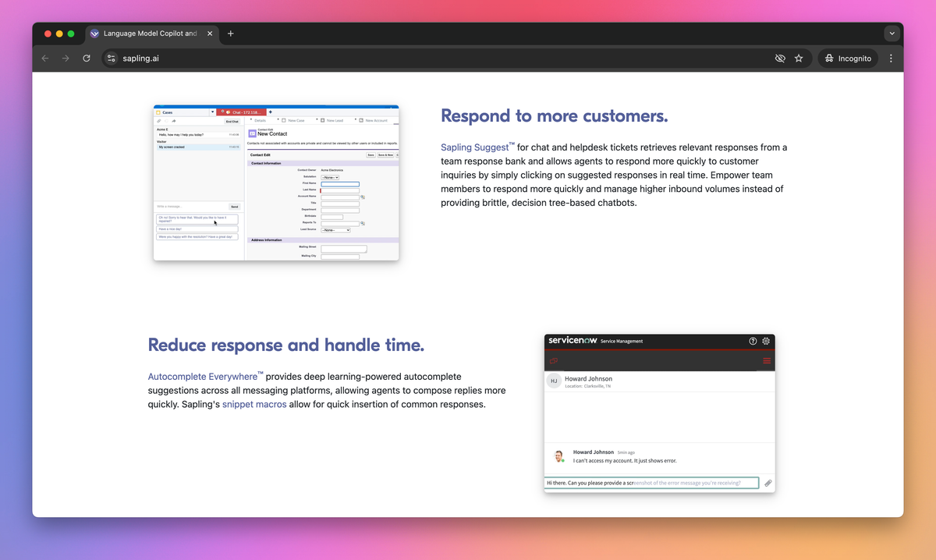This screenshot has width=936, height=560.
Task: Click the ServiceNow settings gear icon
Action: 766,341
